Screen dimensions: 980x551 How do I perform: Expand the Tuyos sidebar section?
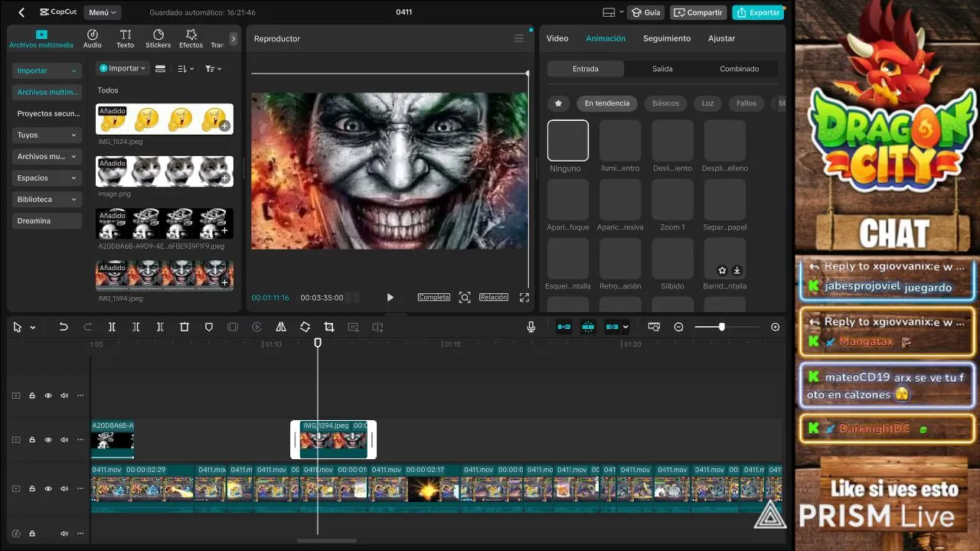47,135
